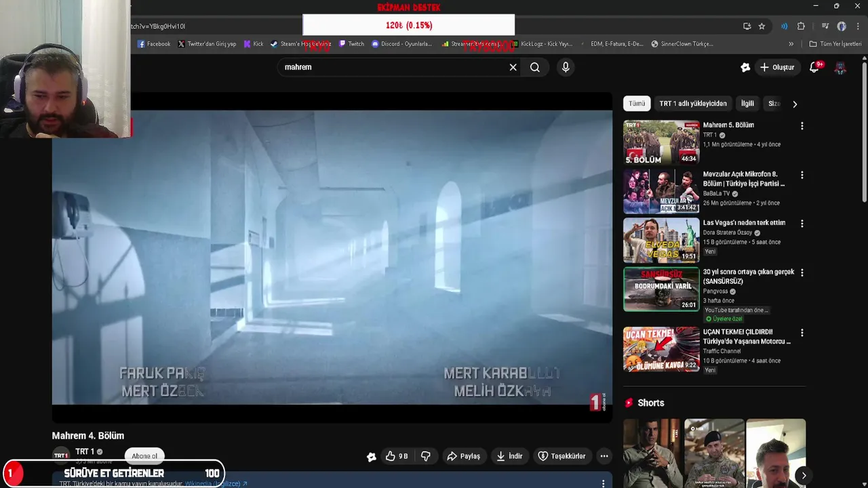
Task: Open options for 30 yıl sonra ortaya çıkan gerçek
Action: [802, 272]
